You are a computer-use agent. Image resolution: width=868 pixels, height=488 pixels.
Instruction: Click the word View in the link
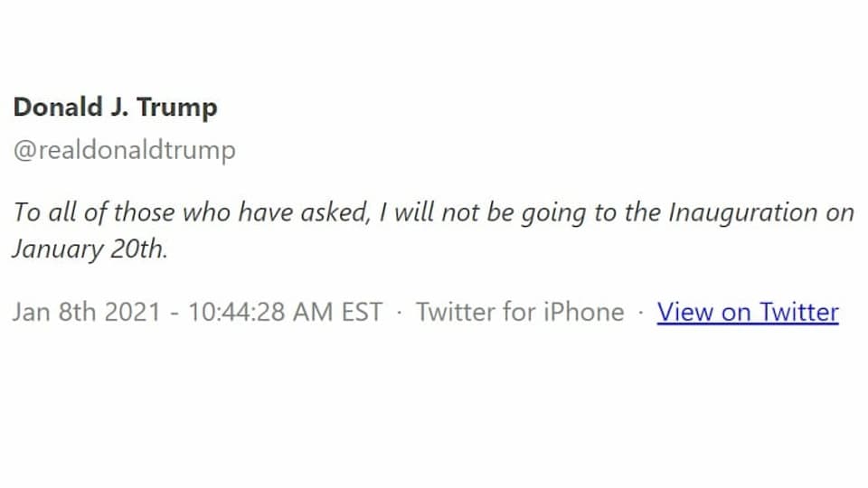(685, 312)
